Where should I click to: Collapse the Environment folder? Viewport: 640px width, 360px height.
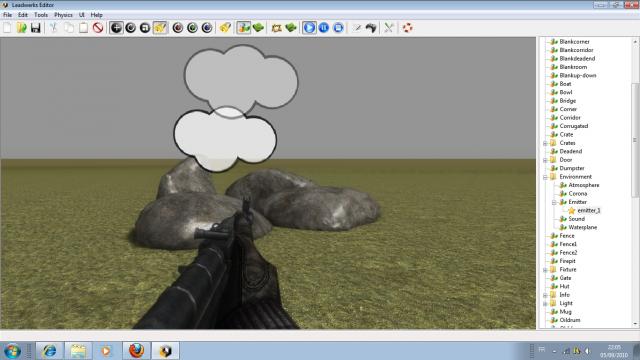(545, 177)
